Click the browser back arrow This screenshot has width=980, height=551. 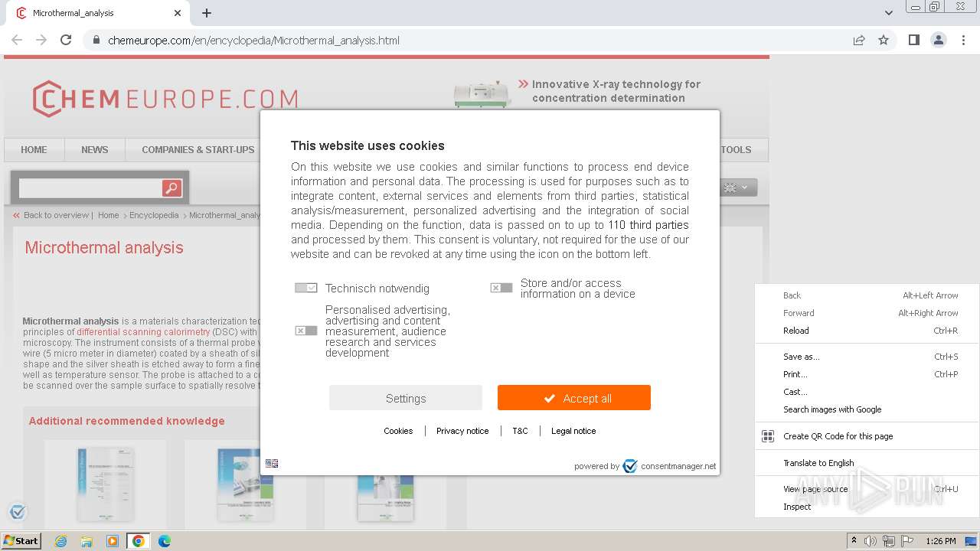coord(17,40)
